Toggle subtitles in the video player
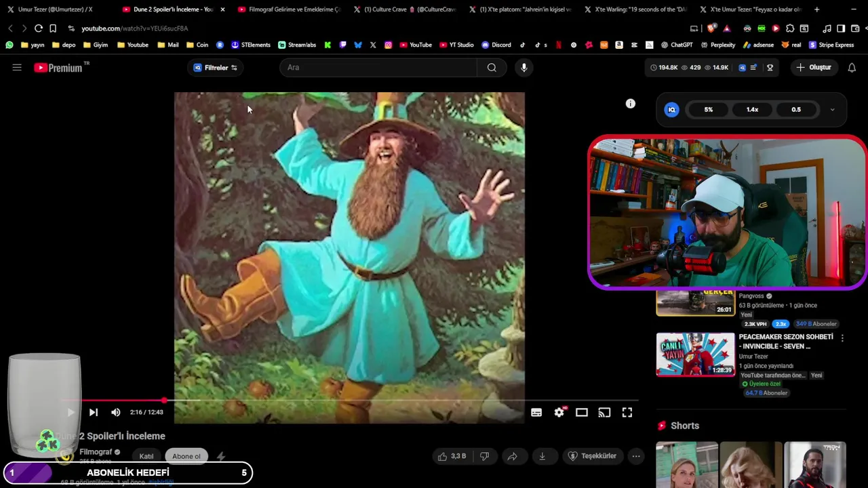This screenshot has height=488, width=868. pyautogui.click(x=536, y=412)
